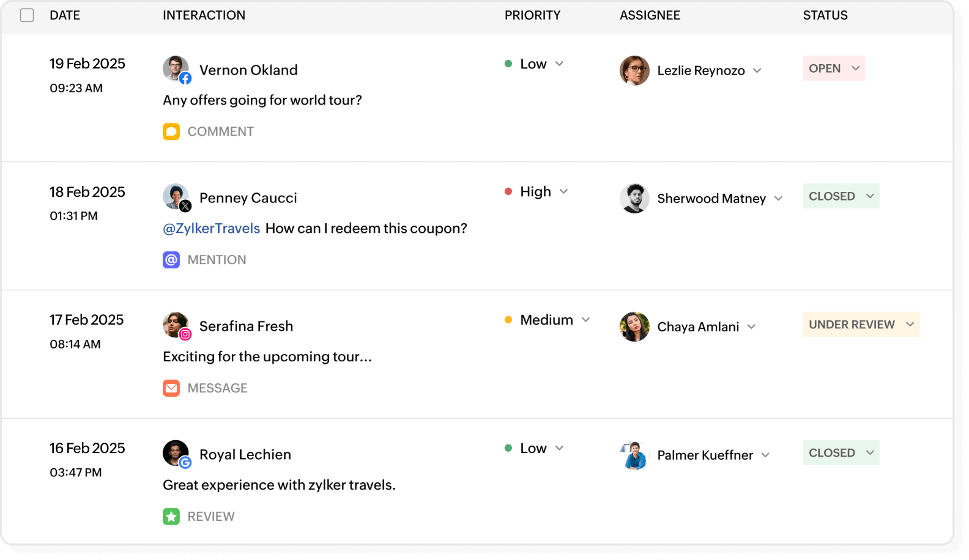Click the Google badge on Royal Lechien's avatar

(x=185, y=463)
